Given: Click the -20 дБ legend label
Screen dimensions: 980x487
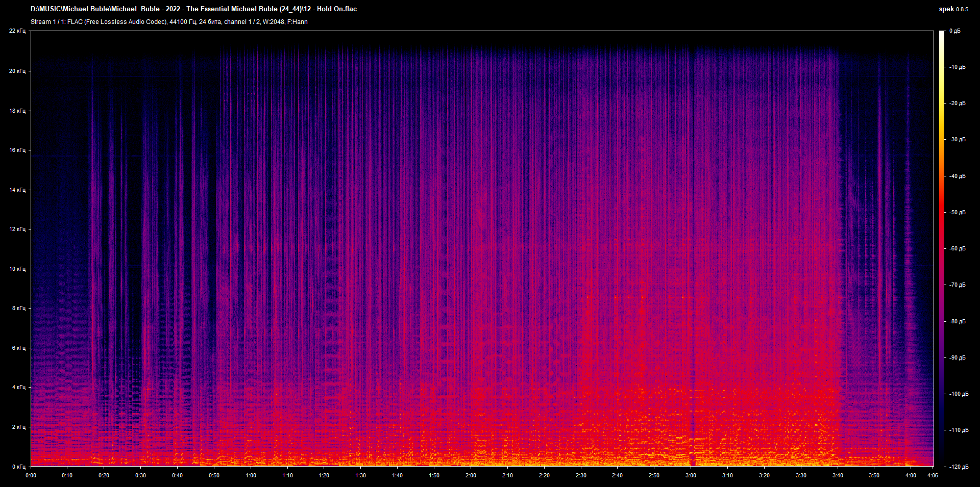Looking at the screenshot, I should [x=957, y=104].
